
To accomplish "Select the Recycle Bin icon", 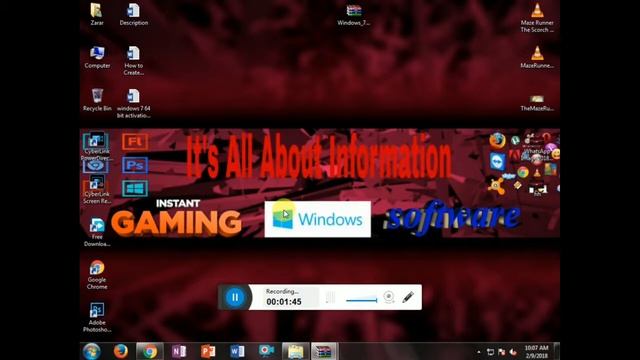I will click(97, 100).
